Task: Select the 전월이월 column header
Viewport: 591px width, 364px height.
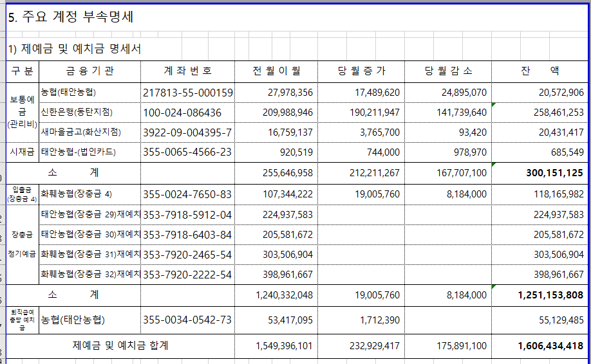Action: pos(276,71)
